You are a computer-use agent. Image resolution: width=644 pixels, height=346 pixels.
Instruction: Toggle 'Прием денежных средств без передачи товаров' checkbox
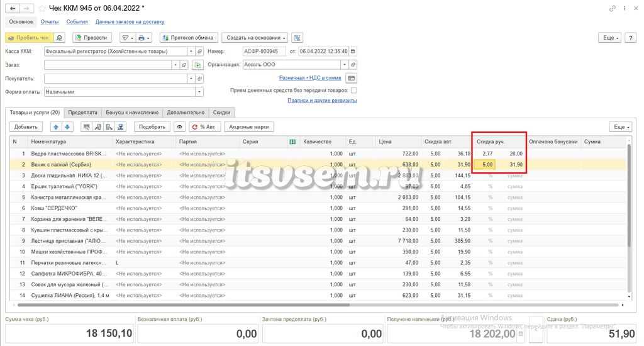point(354,90)
